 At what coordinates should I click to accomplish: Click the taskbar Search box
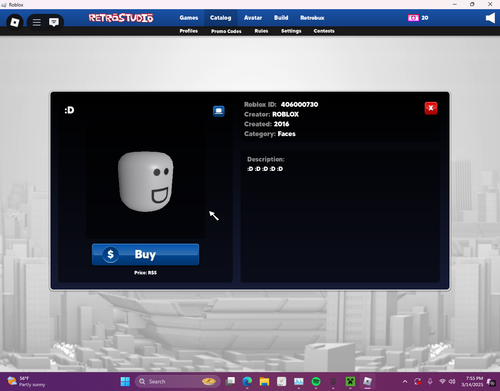point(178,381)
